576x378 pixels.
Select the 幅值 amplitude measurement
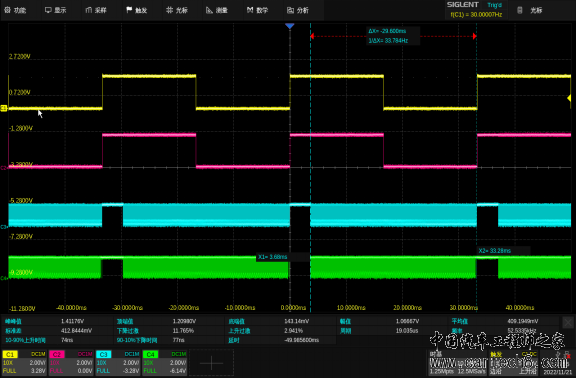(x=393, y=321)
